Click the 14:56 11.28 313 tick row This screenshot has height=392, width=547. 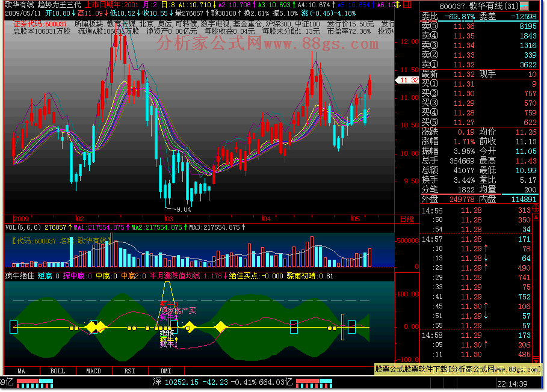point(477,210)
